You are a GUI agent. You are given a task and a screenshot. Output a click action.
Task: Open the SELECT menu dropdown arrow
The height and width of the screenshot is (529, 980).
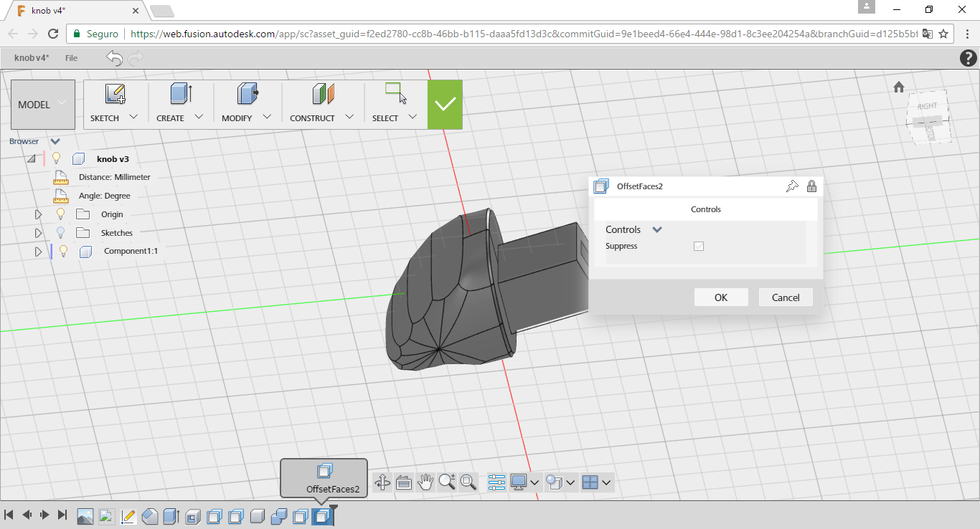point(413,117)
